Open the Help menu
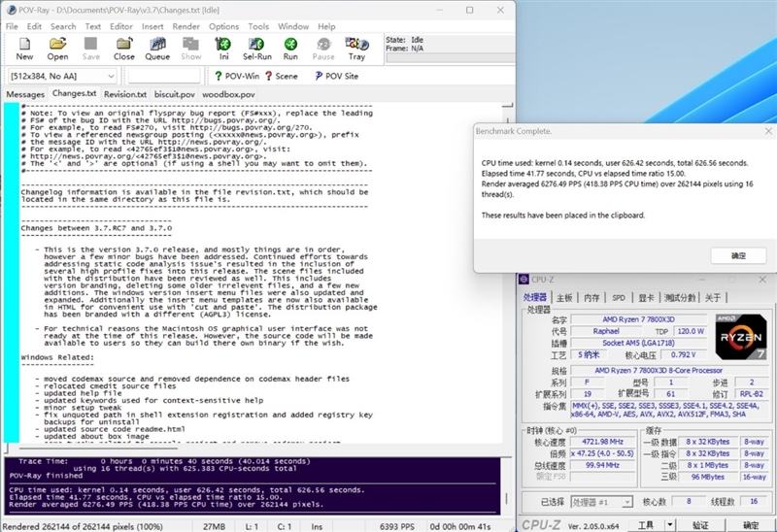 click(326, 26)
